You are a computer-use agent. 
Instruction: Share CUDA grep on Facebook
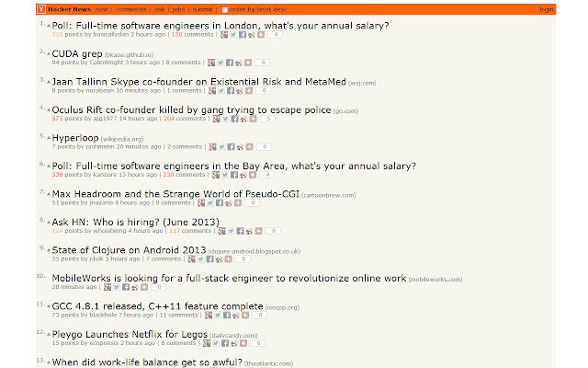[230, 63]
